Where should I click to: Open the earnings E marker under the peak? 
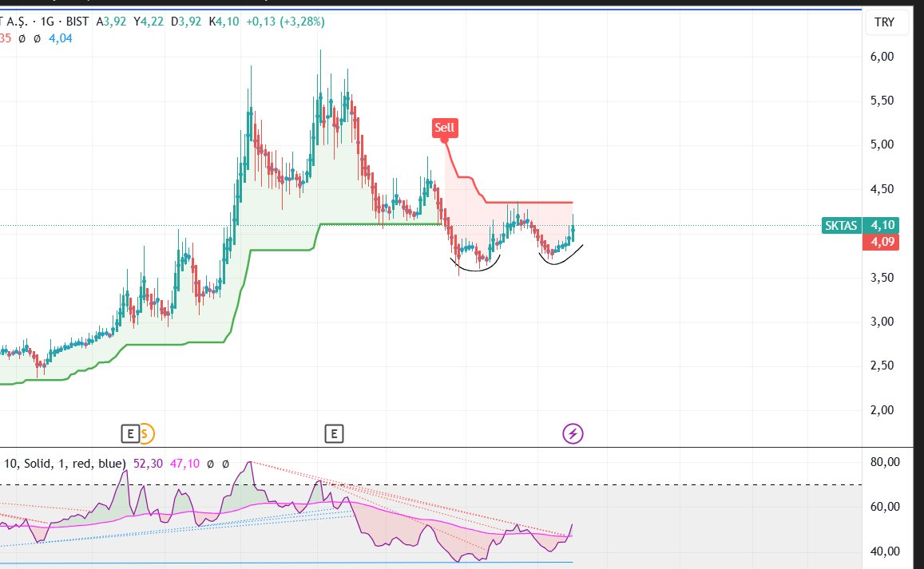(334, 434)
